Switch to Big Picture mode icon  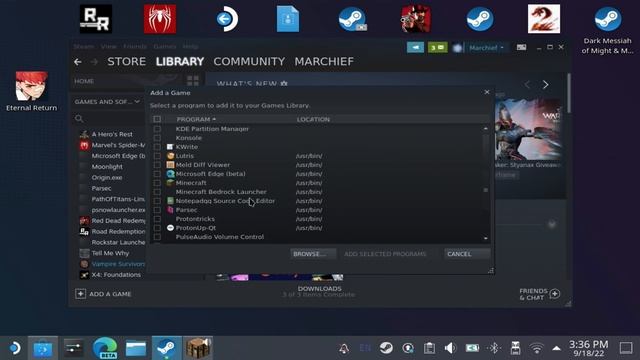coord(521,47)
